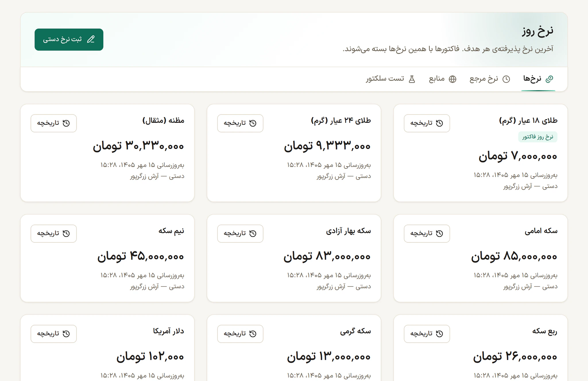Click the price ۱۰۲,۰۰۰ تومان

pos(150,357)
